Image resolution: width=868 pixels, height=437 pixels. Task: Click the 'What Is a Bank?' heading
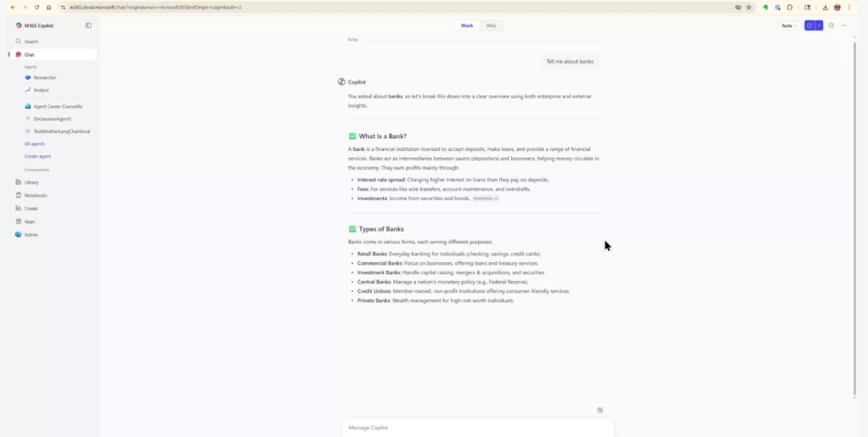[x=382, y=137]
